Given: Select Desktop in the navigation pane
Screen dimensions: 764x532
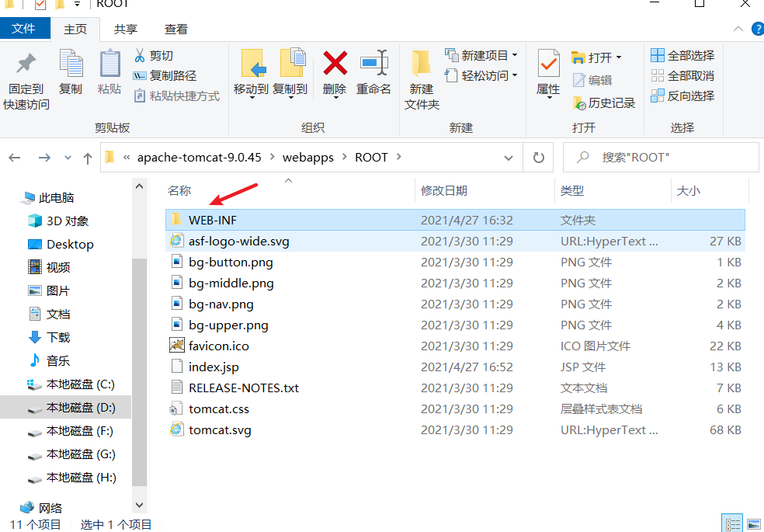Looking at the screenshot, I should point(61,245).
